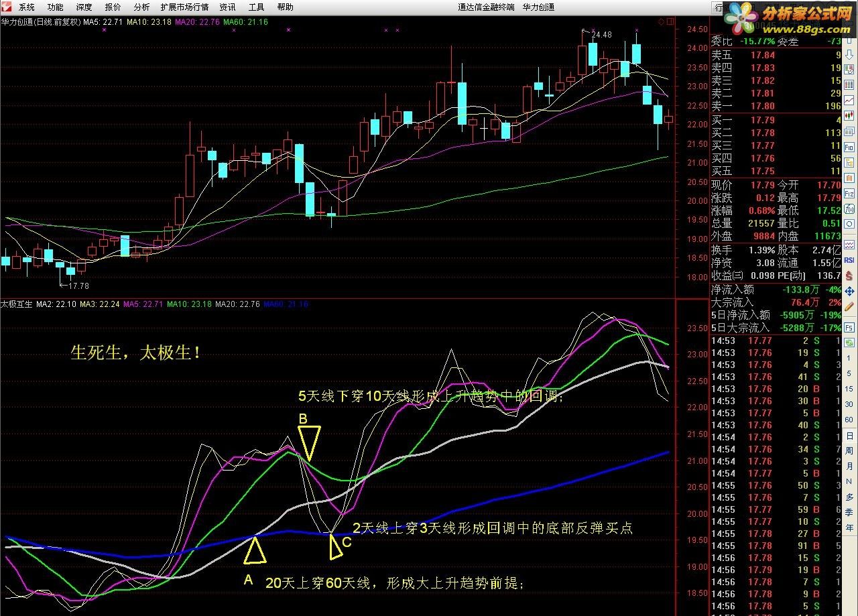Open the checklist watchlist icon in sidebar
The height and width of the screenshot is (616, 858).
point(849,69)
